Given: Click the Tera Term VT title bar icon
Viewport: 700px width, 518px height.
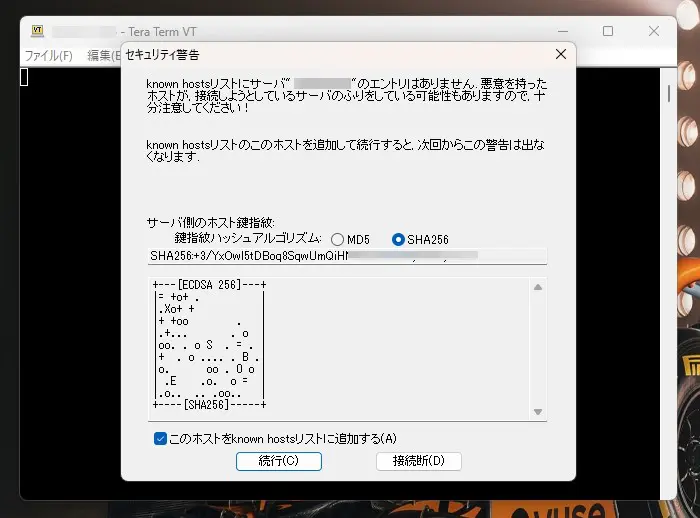Looking at the screenshot, I should [x=36, y=31].
